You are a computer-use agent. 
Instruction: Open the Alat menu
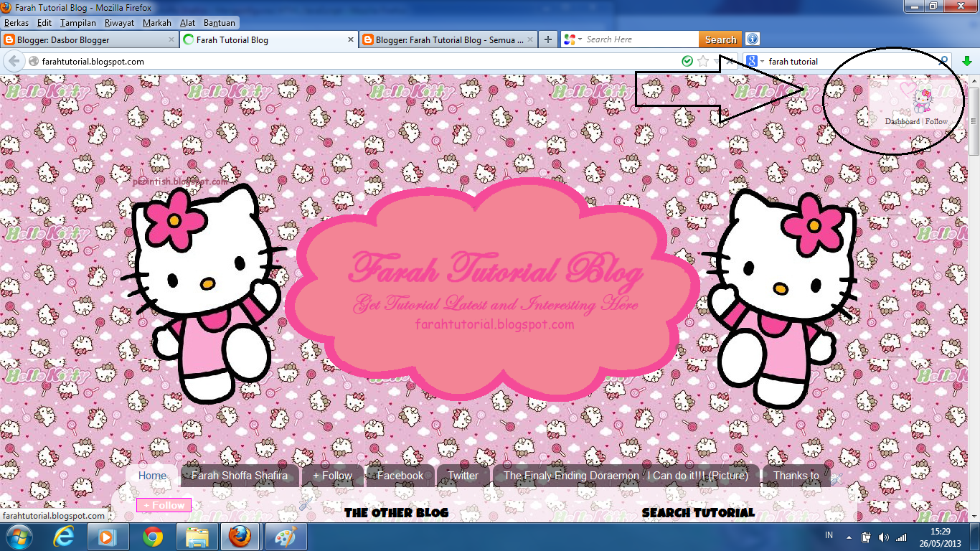tap(188, 23)
